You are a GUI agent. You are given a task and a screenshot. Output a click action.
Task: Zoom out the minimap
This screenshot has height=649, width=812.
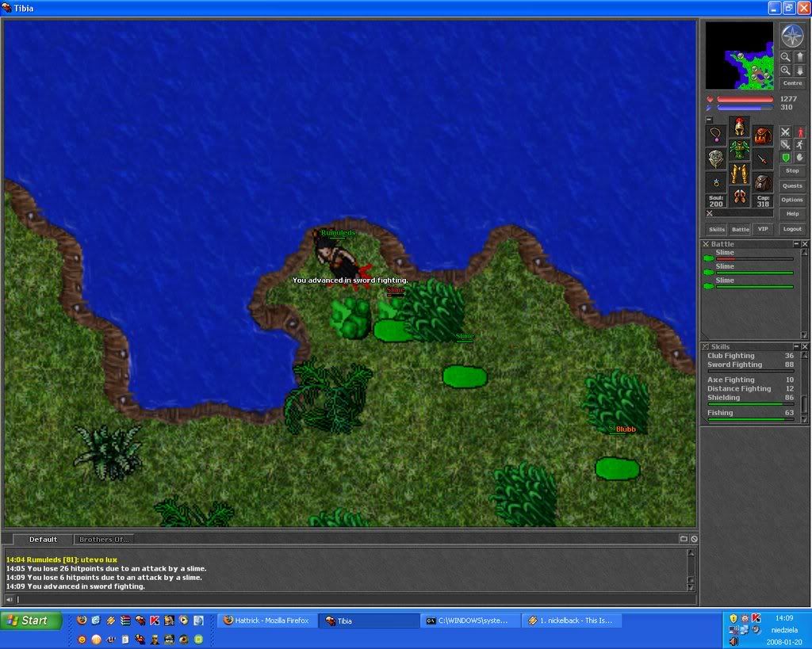(786, 57)
